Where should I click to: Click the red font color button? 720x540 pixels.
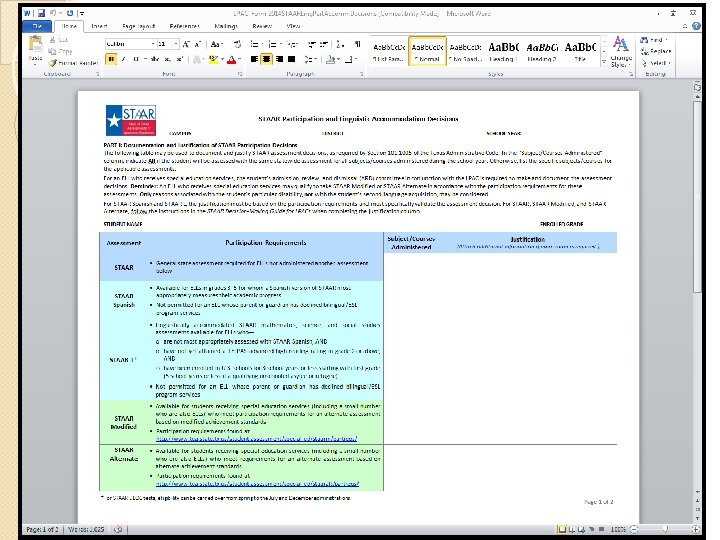[231, 59]
